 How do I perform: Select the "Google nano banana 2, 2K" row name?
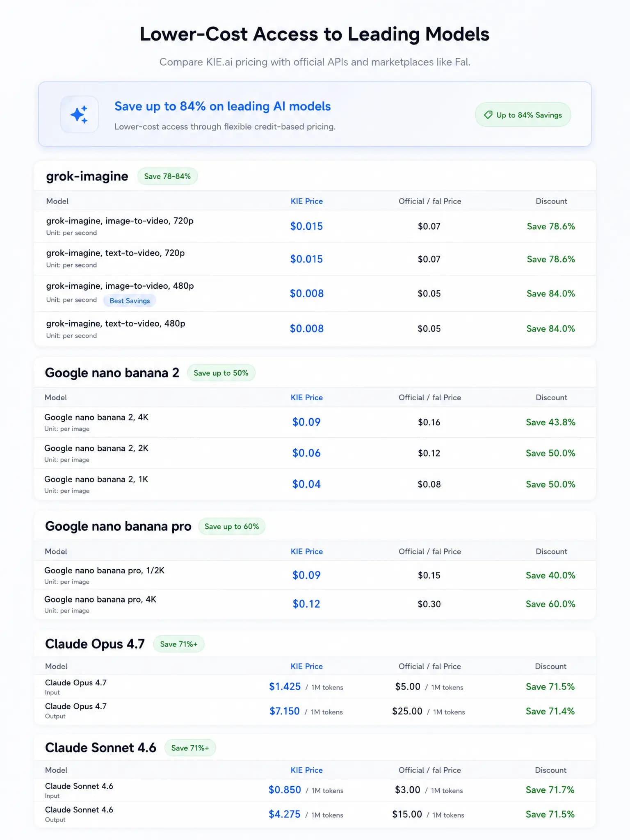tap(96, 448)
